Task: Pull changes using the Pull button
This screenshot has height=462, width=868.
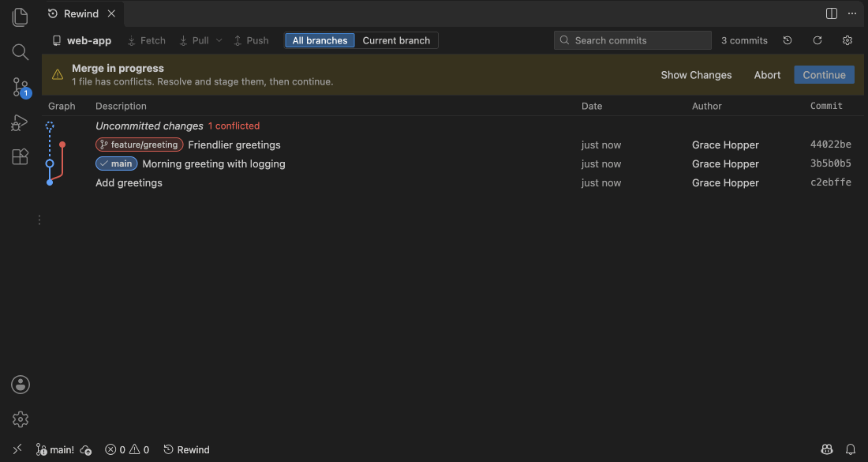Action: pyautogui.click(x=194, y=40)
